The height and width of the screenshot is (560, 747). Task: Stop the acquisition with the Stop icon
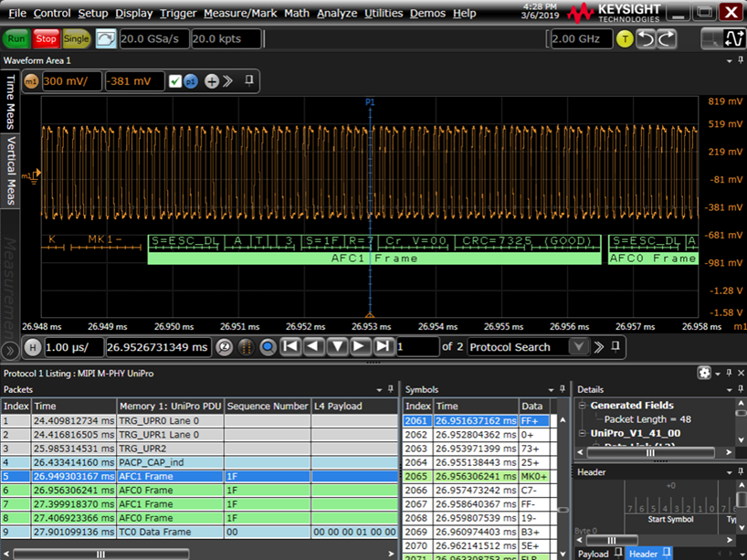click(45, 38)
